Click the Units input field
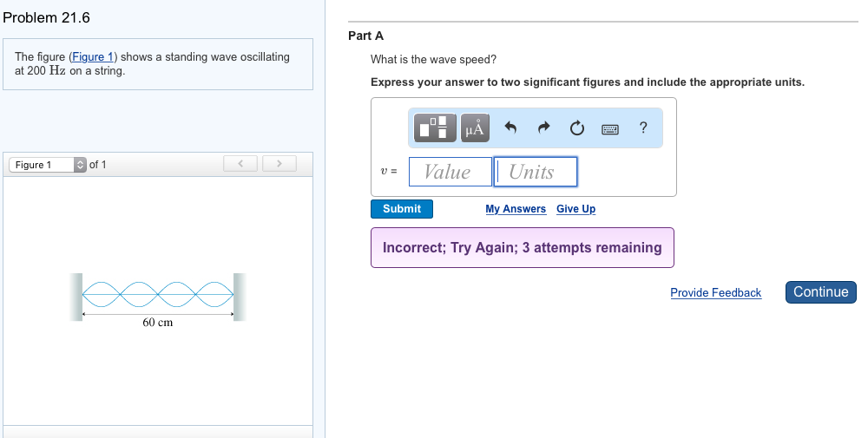 536,172
